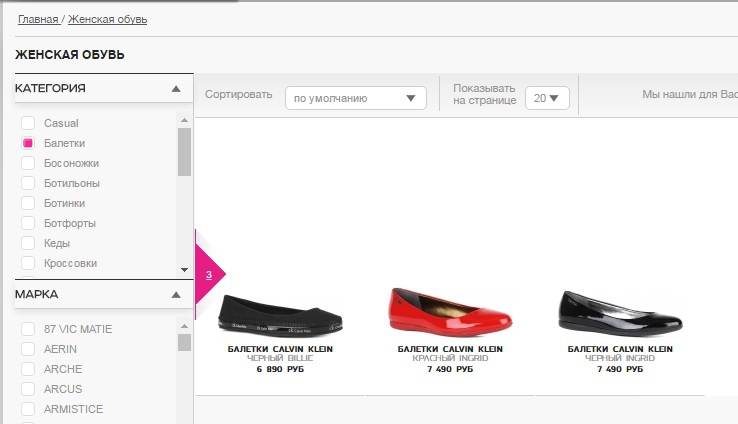The image size is (738, 424).
Task: Click brand list scroll up arrow
Action: (x=184, y=326)
